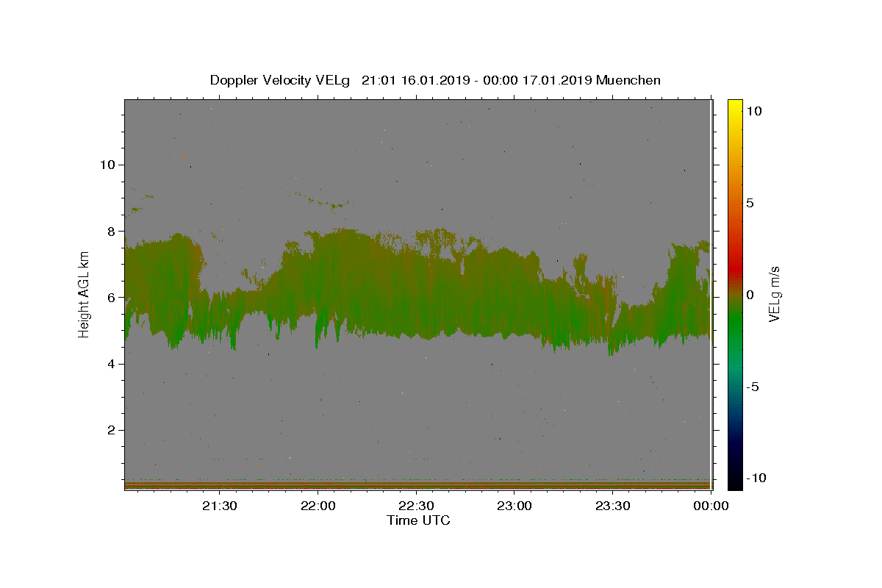The width and height of the screenshot is (882, 588).
Task: Click the colorbar label '-5'
Action: click(x=753, y=387)
